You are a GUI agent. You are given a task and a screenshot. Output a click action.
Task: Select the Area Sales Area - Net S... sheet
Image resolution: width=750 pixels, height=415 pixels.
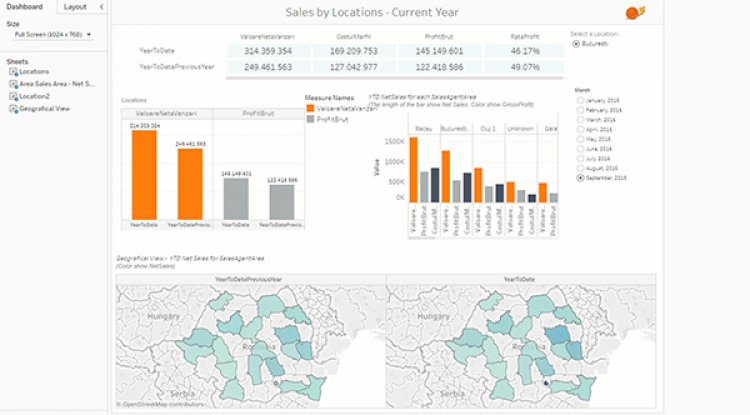(x=57, y=84)
